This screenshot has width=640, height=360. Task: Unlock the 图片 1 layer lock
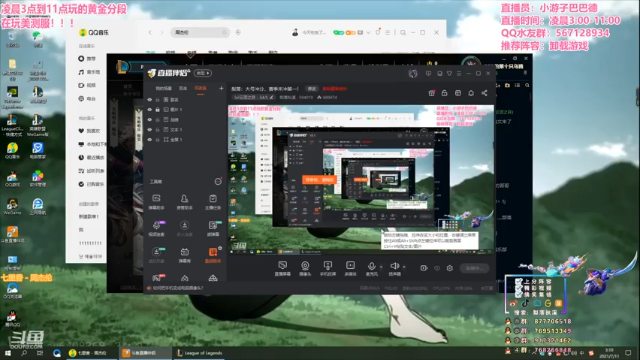[x=158, y=109]
